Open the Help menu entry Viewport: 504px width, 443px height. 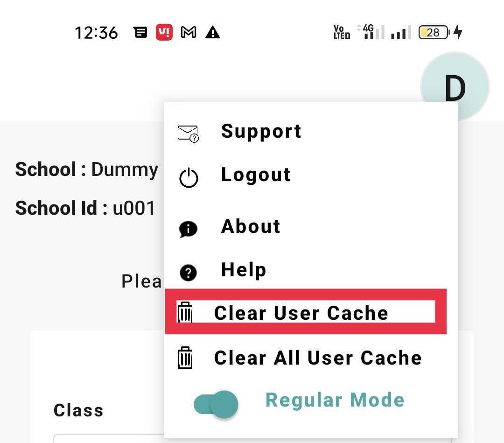(244, 270)
